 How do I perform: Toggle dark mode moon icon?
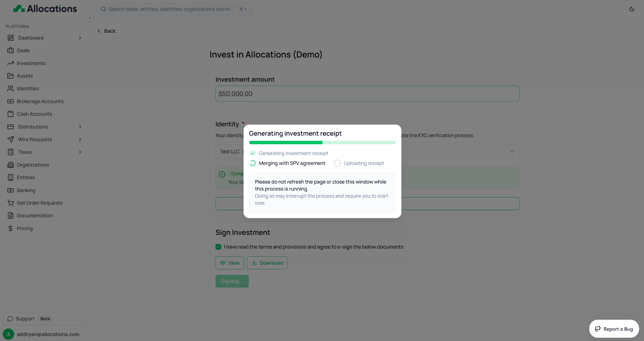(632, 9)
